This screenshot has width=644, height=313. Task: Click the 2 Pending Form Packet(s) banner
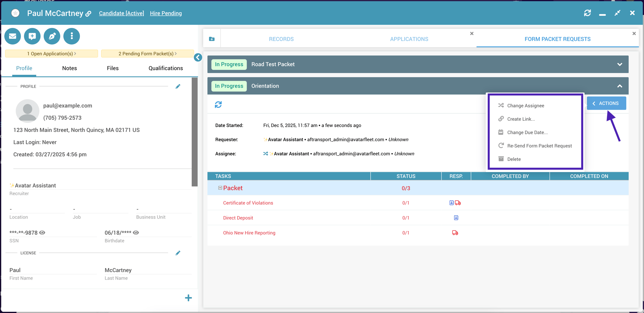click(147, 54)
